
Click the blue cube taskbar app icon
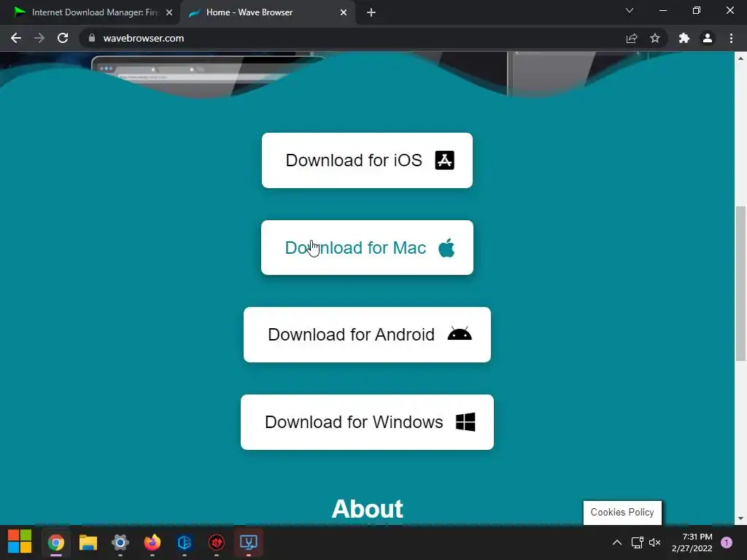(185, 542)
